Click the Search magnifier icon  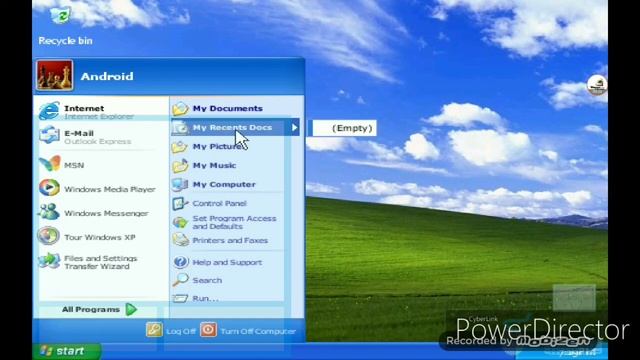coord(180,280)
